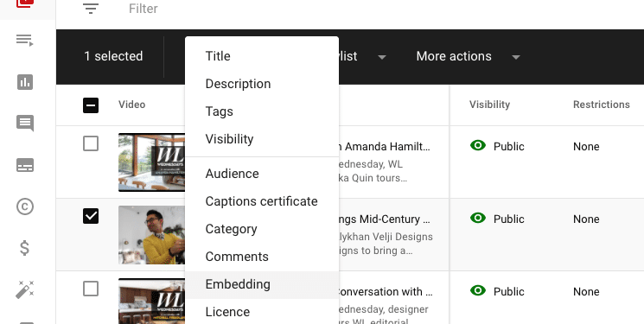Open the Conversation with video thumbnail

click(151, 301)
